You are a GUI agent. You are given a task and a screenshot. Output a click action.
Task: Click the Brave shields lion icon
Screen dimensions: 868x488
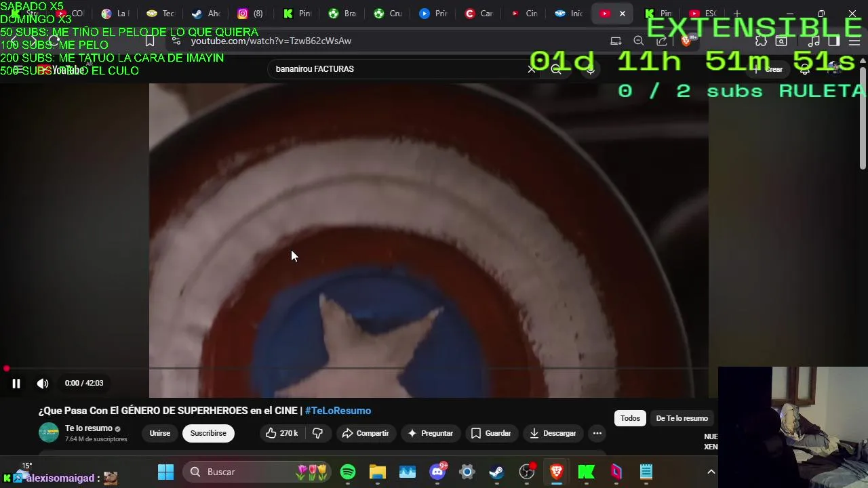click(686, 41)
